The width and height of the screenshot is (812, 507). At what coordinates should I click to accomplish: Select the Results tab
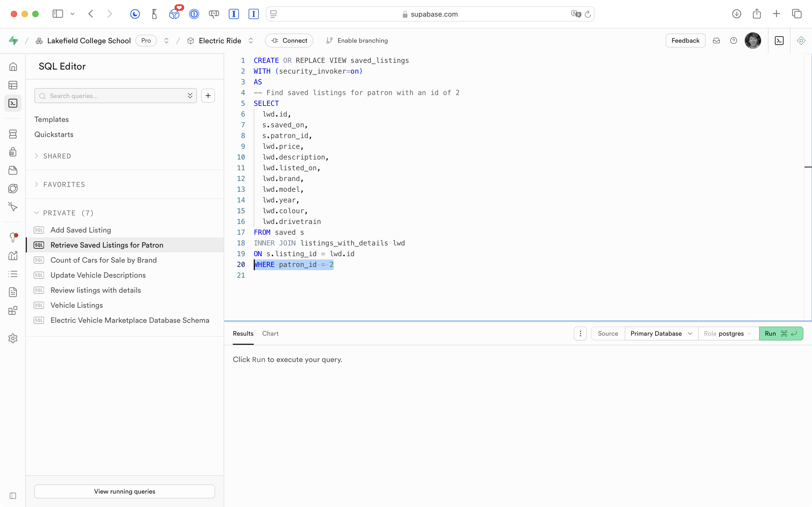point(243,334)
